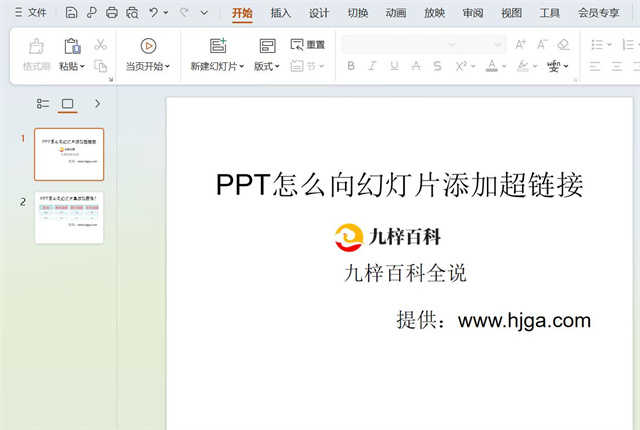The width and height of the screenshot is (640, 430).
Task: Select the 开始 ribbon tab
Action: pyautogui.click(x=242, y=13)
